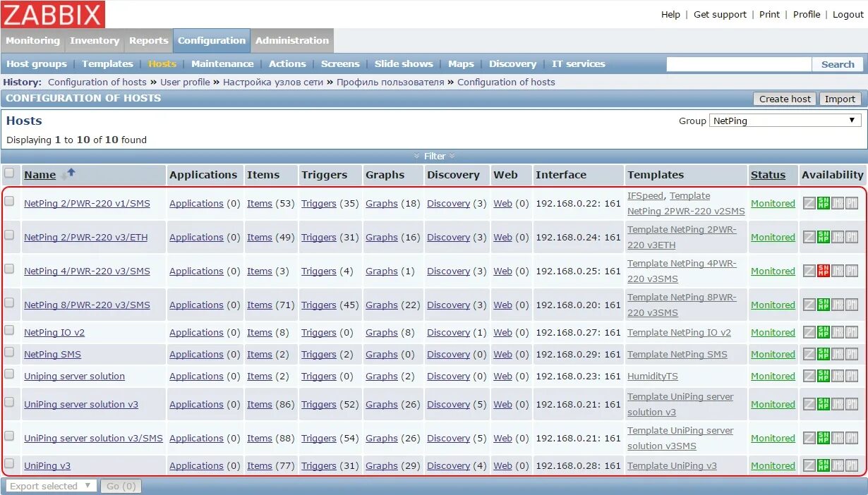Image resolution: width=868 pixels, height=495 pixels.
Task: Click the red SNMP icon for NetPing 4/PWR-220 v3/SMS
Action: pos(824,271)
